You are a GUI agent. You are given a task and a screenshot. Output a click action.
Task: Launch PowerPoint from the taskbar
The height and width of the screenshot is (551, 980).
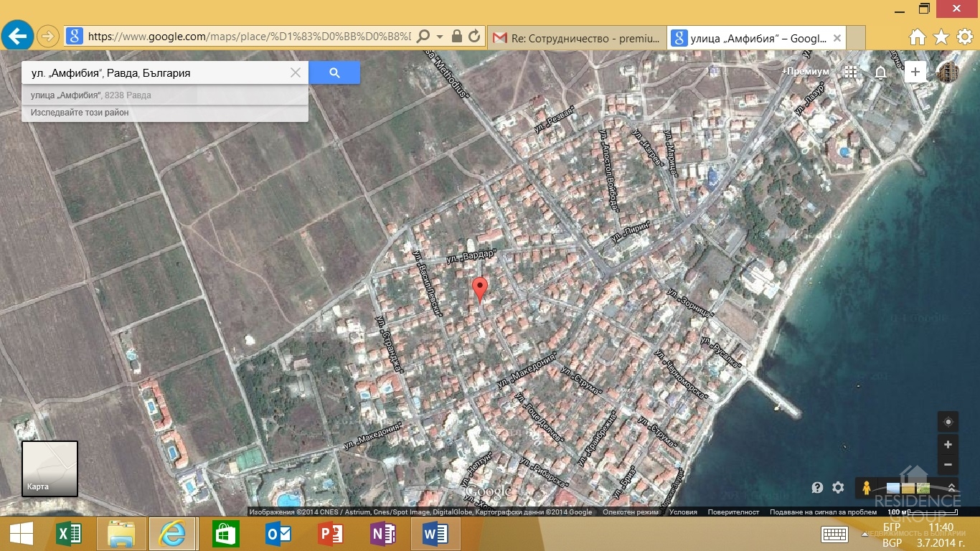331,534
